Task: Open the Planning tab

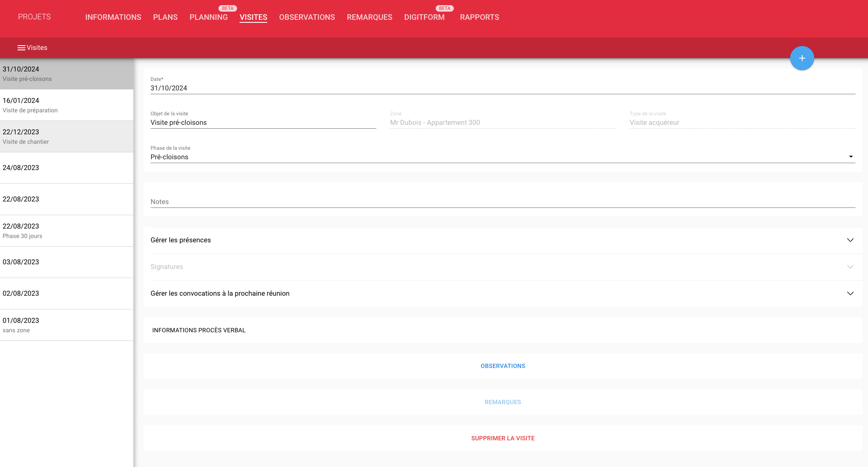Action: pos(208,17)
